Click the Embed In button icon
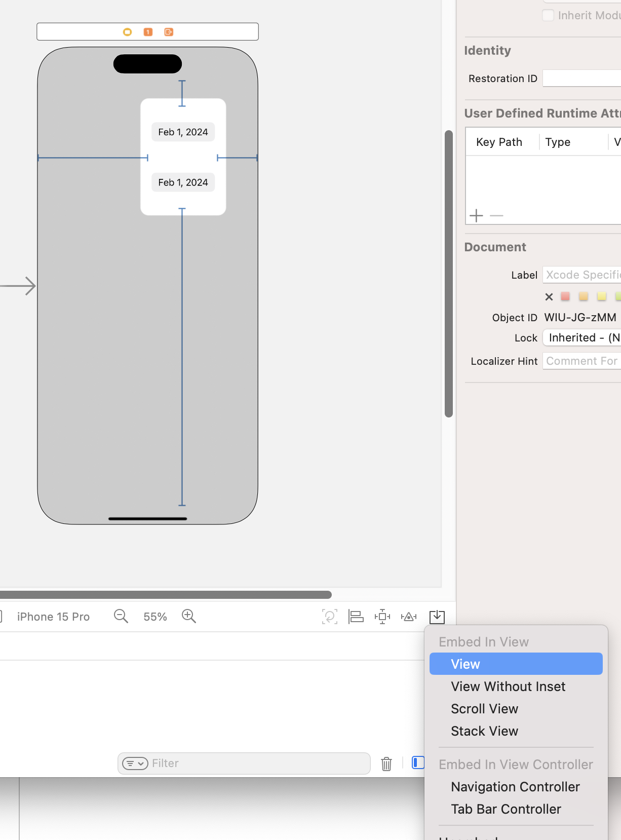 [x=437, y=617]
